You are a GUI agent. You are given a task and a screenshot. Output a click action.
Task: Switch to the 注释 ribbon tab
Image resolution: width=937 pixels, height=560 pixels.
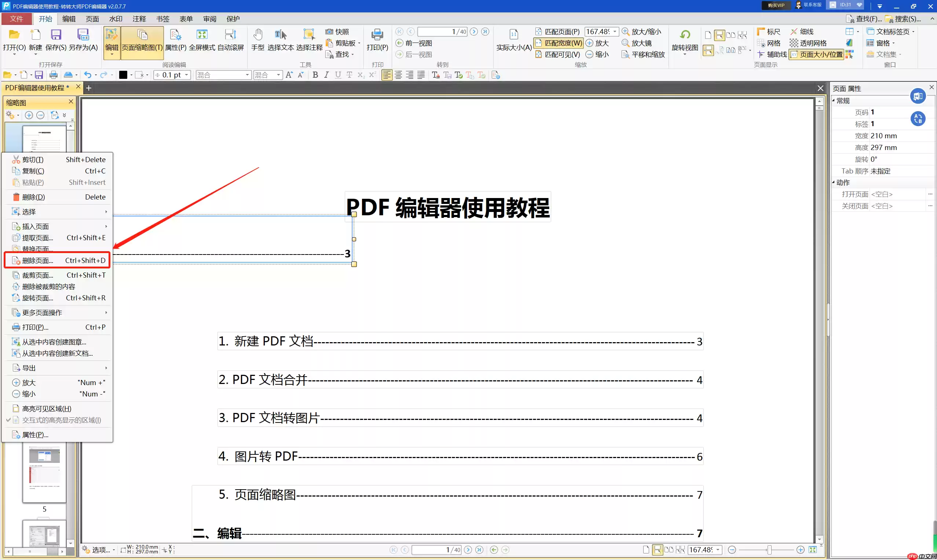(139, 18)
